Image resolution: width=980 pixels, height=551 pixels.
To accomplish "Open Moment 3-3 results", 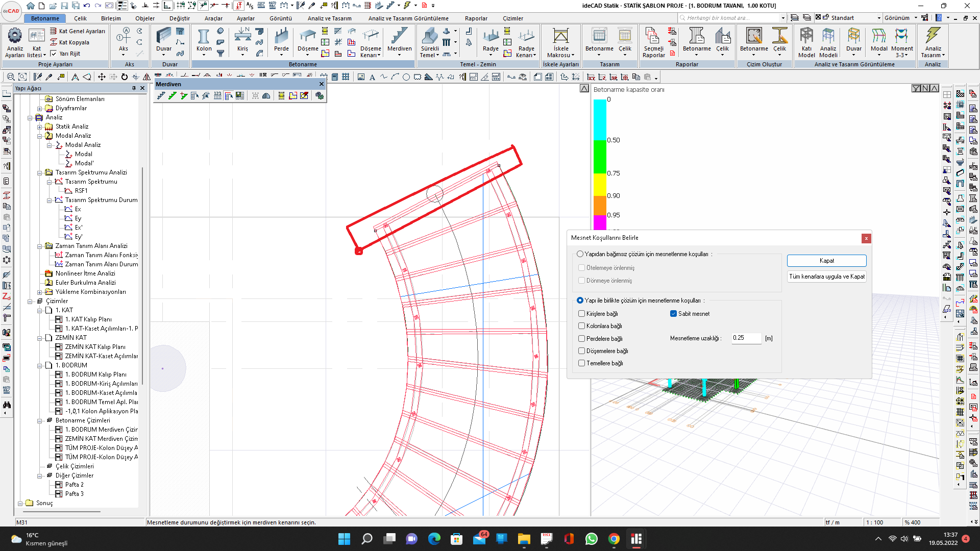I will coord(902,42).
